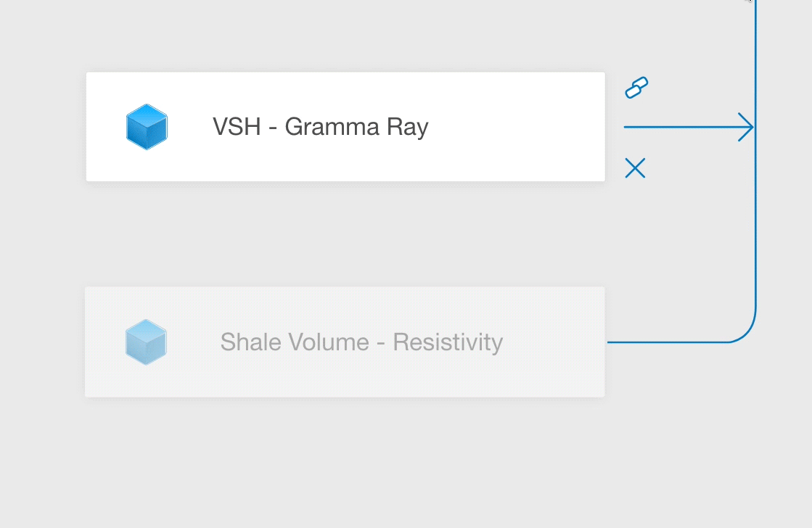Select the dimmed Shale Volume card's left padding
This screenshot has height=528, width=812.
(x=105, y=342)
